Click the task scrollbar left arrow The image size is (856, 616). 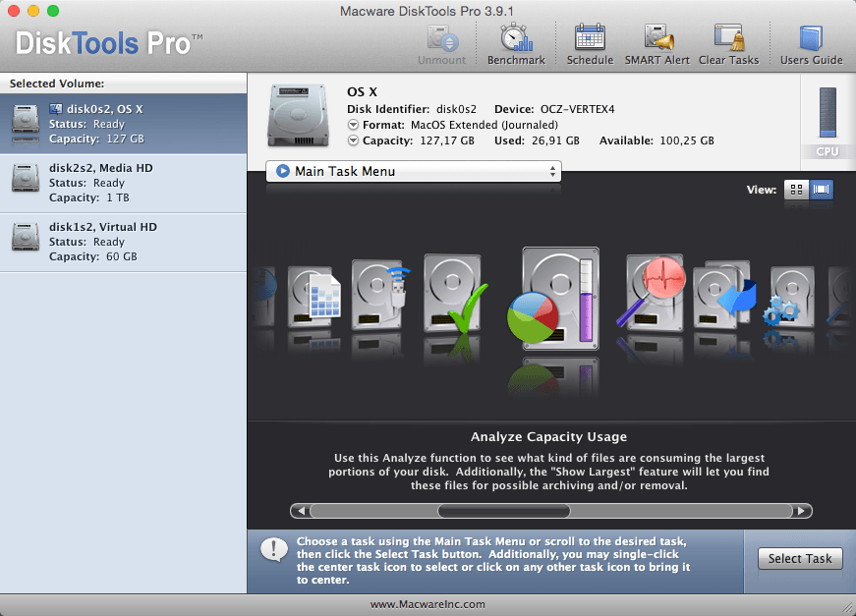(x=301, y=511)
